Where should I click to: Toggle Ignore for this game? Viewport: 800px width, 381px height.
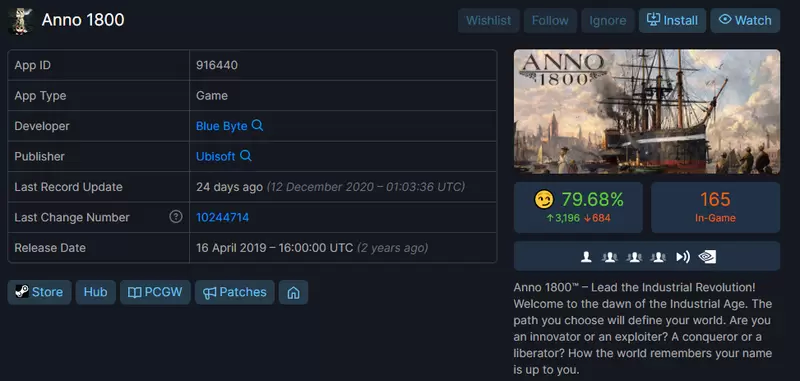(x=608, y=20)
